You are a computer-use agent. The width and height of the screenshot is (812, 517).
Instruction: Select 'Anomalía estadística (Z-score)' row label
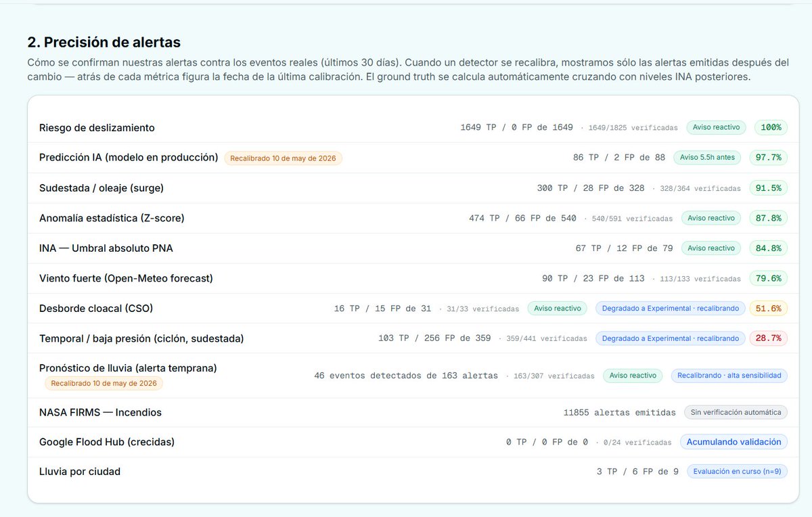coord(112,218)
